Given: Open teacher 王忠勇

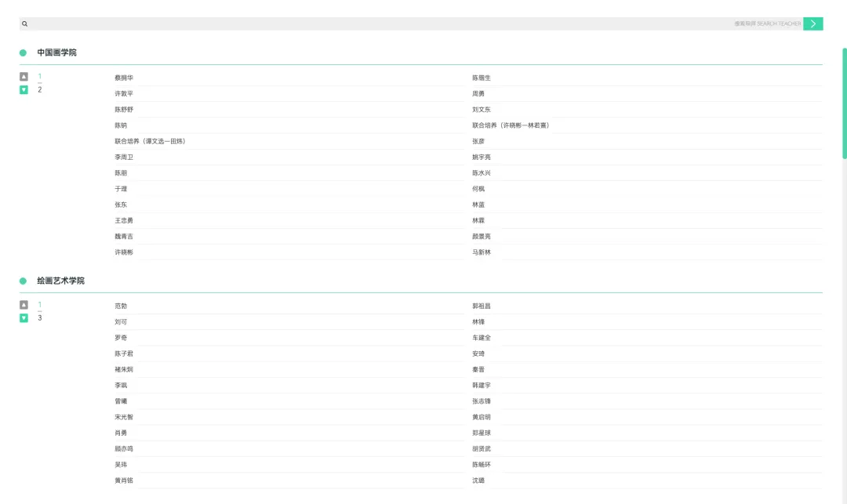Looking at the screenshot, I should [x=124, y=221].
